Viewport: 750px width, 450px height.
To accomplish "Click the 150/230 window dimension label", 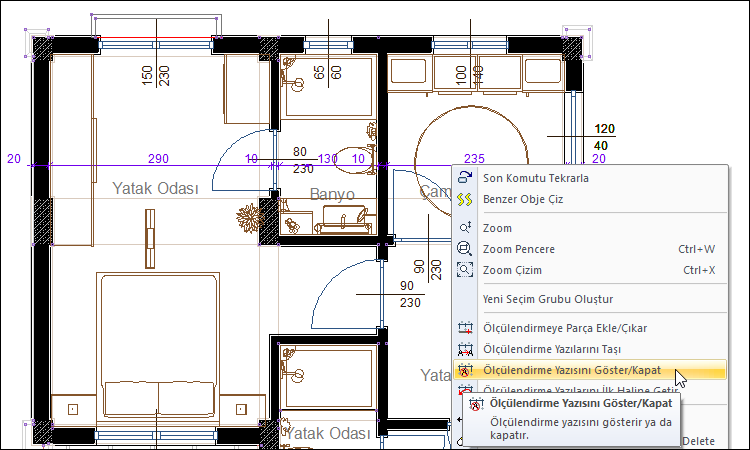I will coord(156,76).
